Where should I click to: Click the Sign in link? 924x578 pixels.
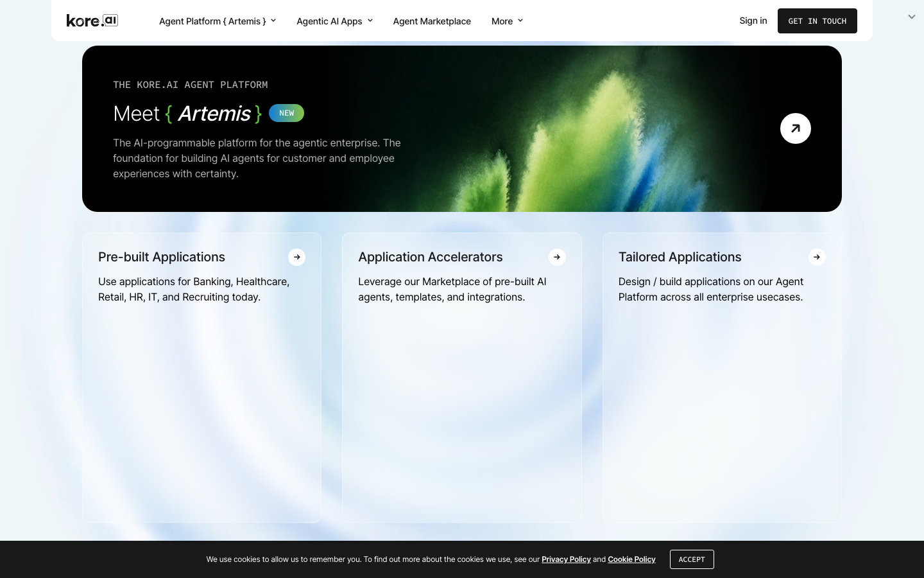[753, 21]
